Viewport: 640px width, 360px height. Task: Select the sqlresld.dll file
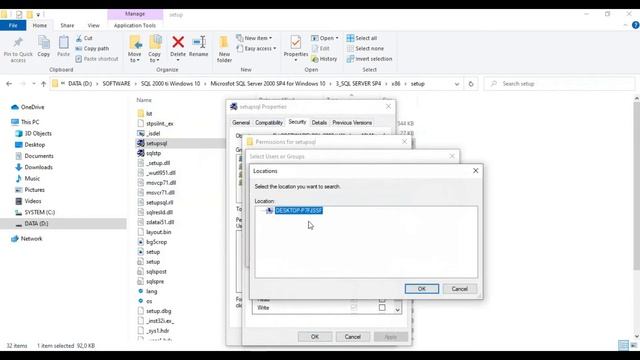pyautogui.click(x=155, y=212)
